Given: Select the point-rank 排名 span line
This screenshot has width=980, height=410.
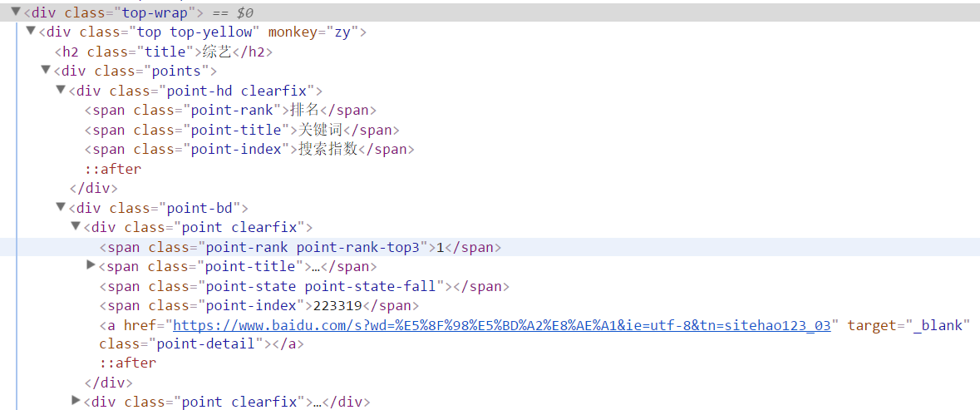Looking at the screenshot, I should pos(230,110).
